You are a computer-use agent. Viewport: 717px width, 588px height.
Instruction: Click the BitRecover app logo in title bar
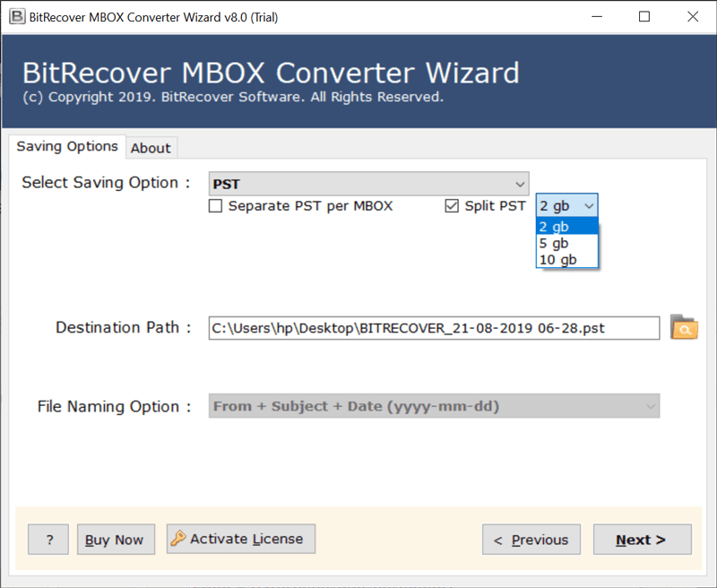click(x=17, y=17)
